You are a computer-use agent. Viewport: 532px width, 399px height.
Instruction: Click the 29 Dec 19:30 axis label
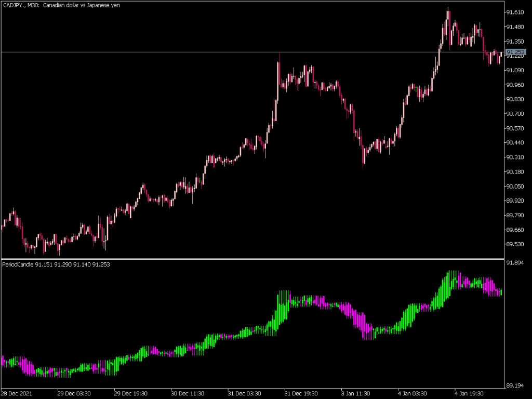130,394
